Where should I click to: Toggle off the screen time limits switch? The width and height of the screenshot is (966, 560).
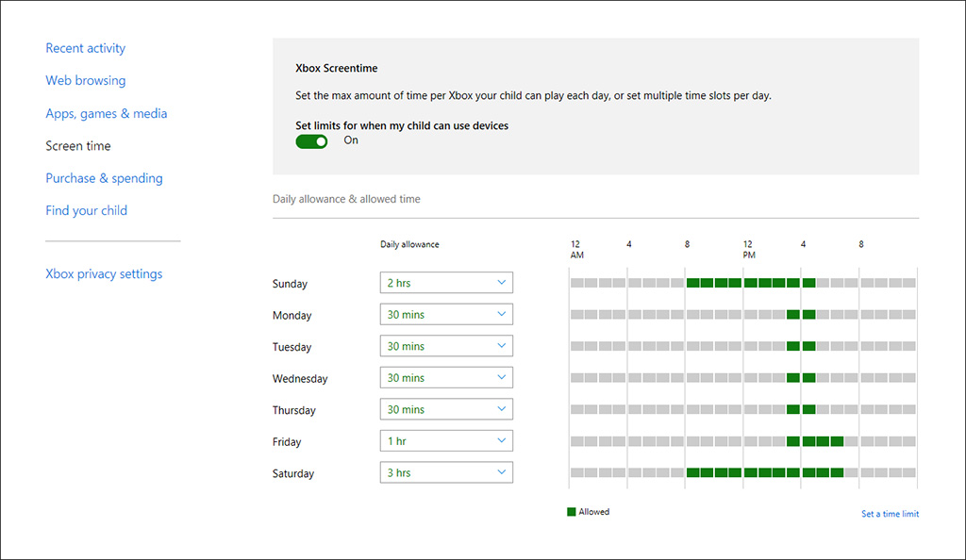tap(311, 141)
